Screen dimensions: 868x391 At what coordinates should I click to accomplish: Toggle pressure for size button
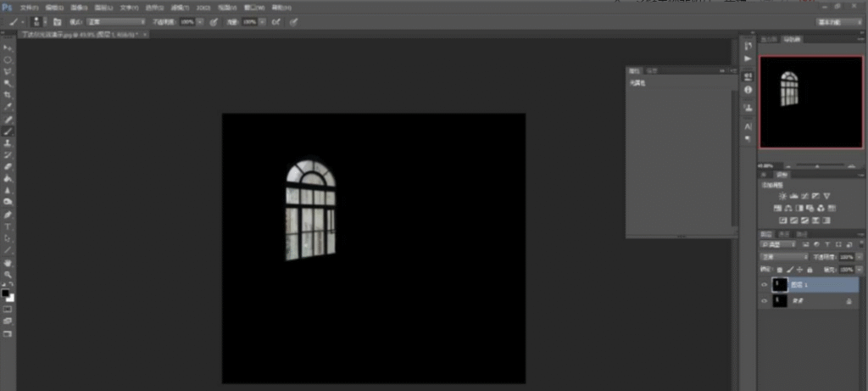pyautogui.click(x=294, y=22)
